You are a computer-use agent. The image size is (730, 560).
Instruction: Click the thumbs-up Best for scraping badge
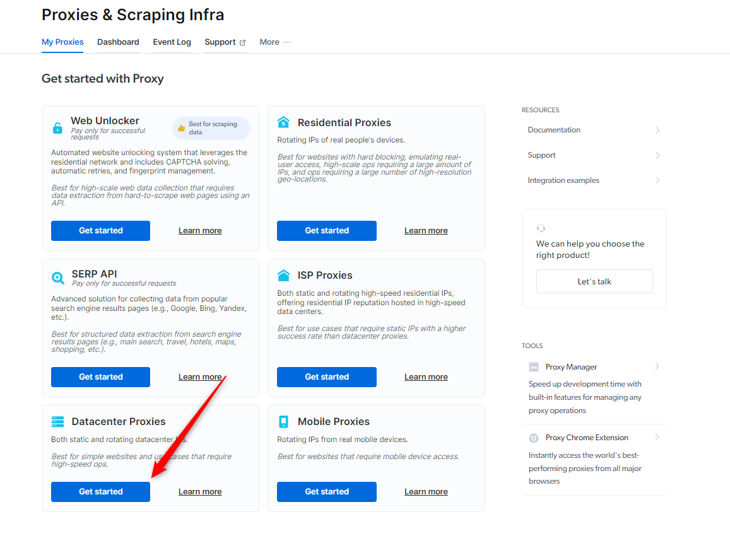[x=211, y=128]
